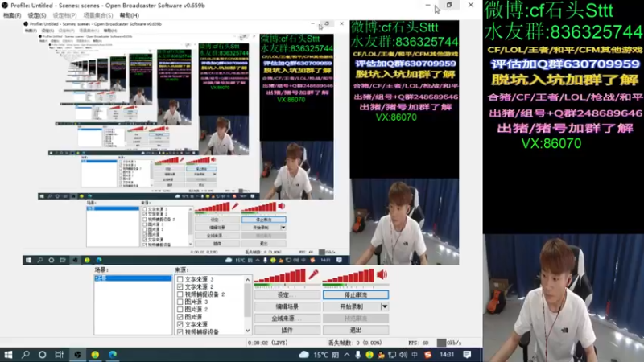Image resolution: width=644 pixels, height=362 pixels.
Task: Enable the 图片源 2 source checkbox
Action: (x=180, y=309)
